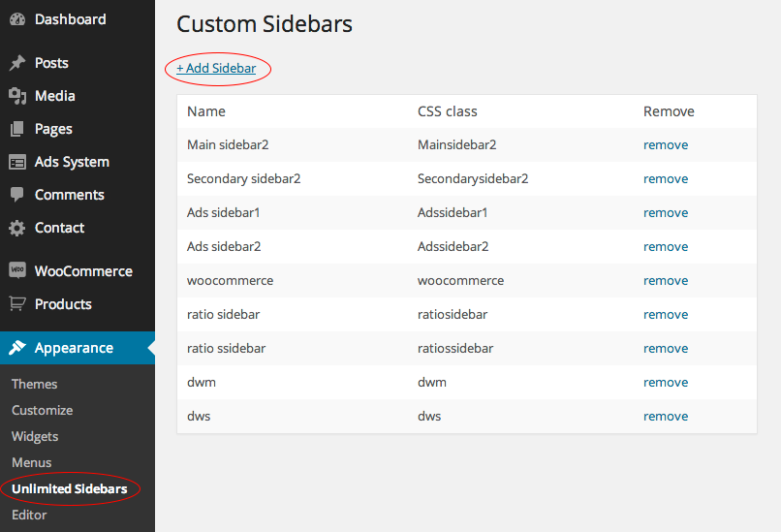Delete the Ads sidebar1 entry
This screenshot has height=532, width=781.
pyautogui.click(x=666, y=213)
